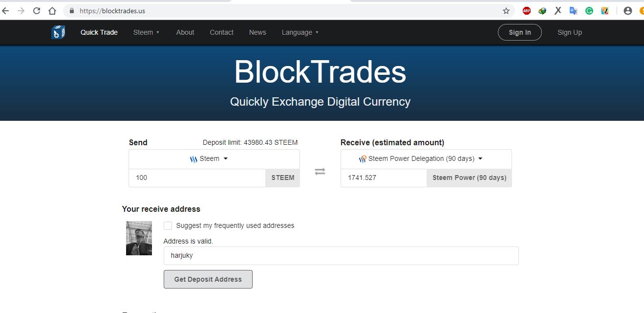Image resolution: width=644 pixels, height=313 pixels.
Task: Click the Quickly Exchange Digital Currency subtitle
Action: (320, 102)
